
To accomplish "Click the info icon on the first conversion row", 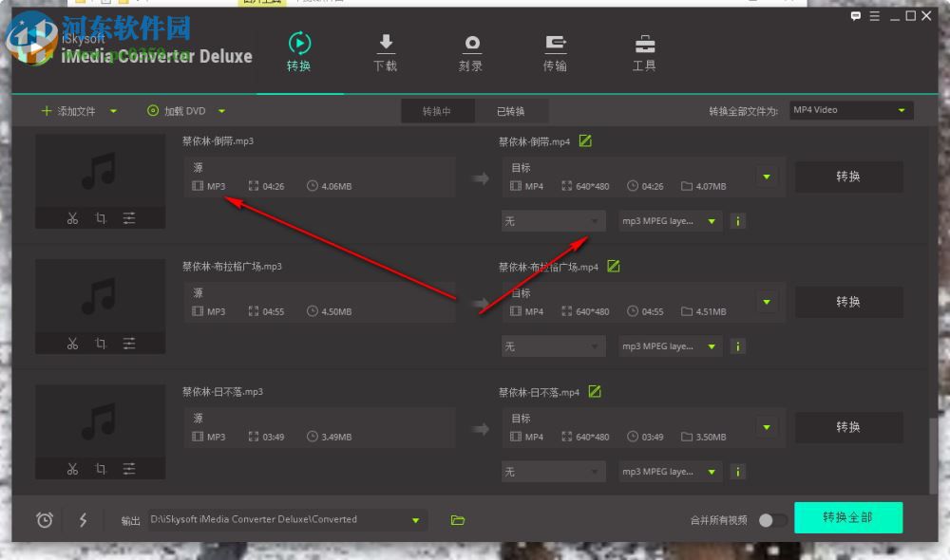I will tap(738, 220).
